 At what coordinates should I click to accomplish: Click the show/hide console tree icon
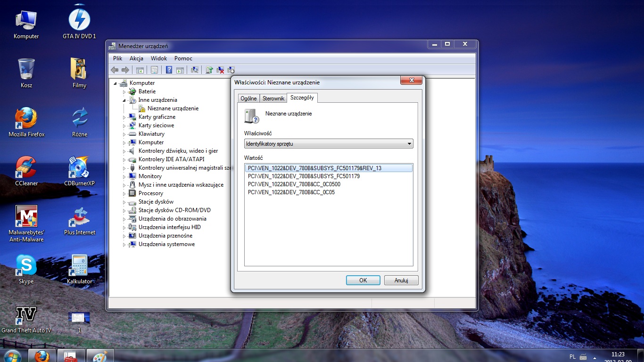click(140, 70)
